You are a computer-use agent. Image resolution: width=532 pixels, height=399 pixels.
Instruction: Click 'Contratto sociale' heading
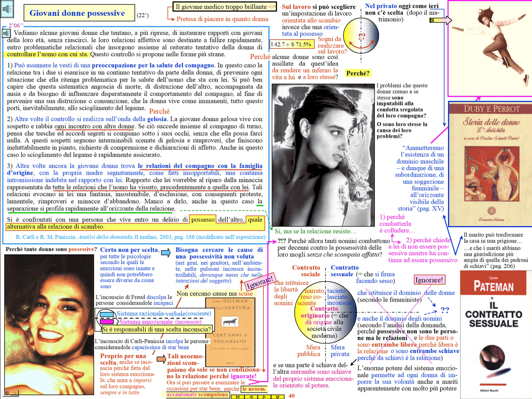(306, 271)
